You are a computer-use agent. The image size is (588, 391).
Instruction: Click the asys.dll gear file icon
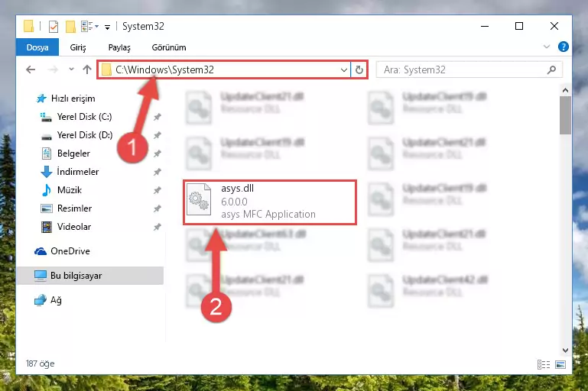point(199,199)
